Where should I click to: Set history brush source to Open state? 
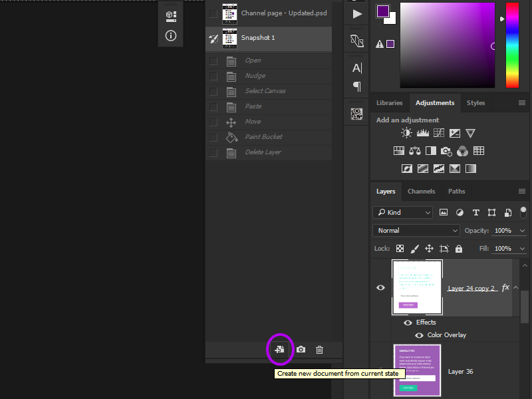(x=213, y=61)
